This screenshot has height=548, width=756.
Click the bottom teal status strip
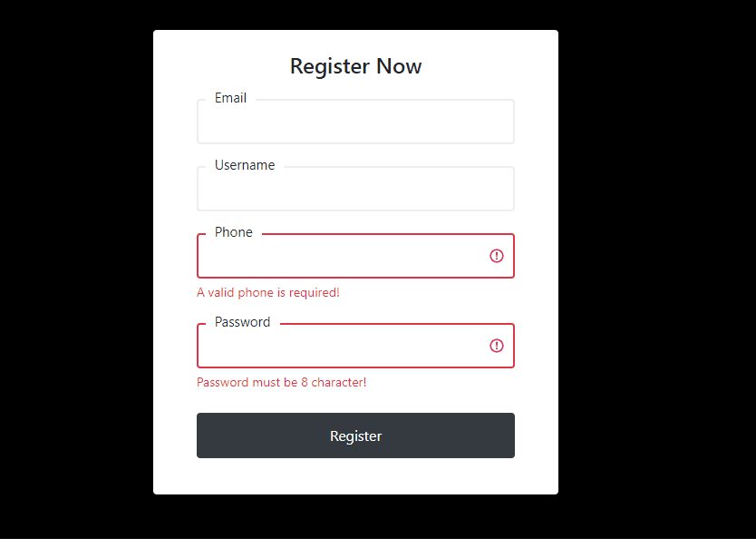point(378,543)
